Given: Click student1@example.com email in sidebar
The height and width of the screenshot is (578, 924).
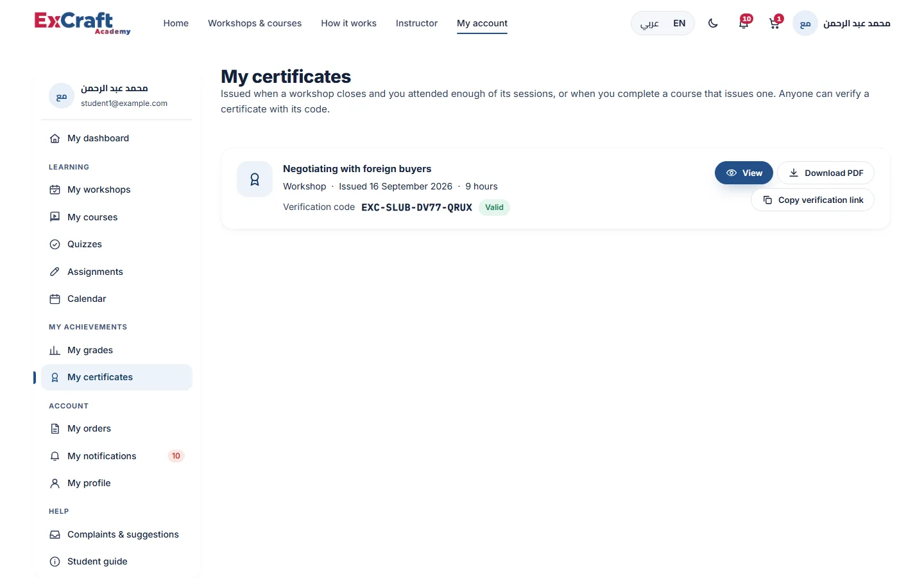Looking at the screenshot, I should pyautogui.click(x=124, y=103).
